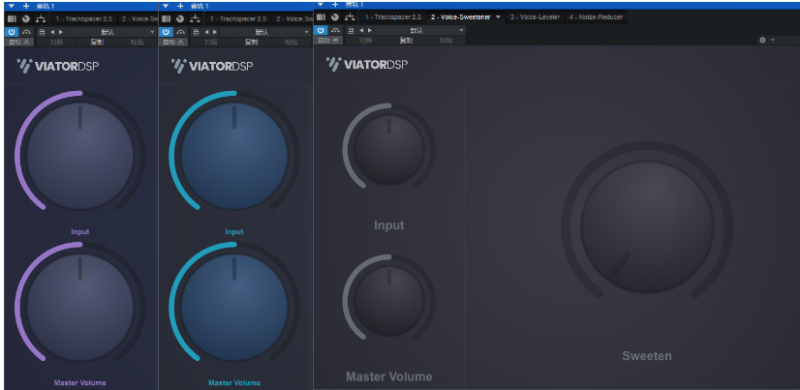Open the routing tree icon in purple window

pyautogui.click(x=40, y=19)
